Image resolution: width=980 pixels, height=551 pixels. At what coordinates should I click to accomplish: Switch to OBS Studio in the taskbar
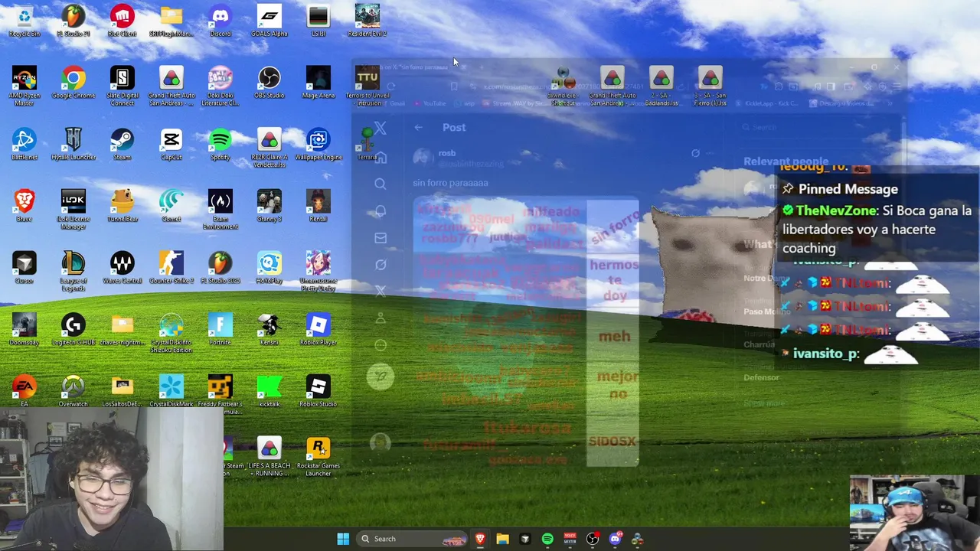593,539
